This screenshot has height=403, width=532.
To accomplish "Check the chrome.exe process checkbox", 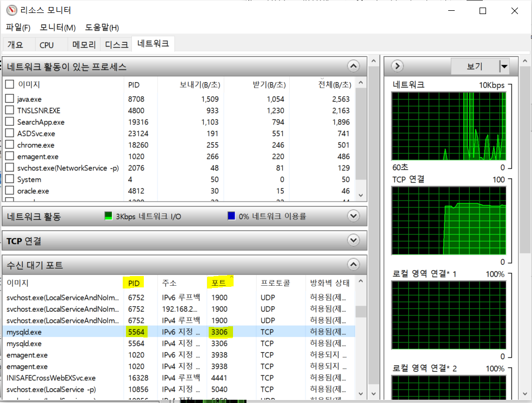I will 9,145.
